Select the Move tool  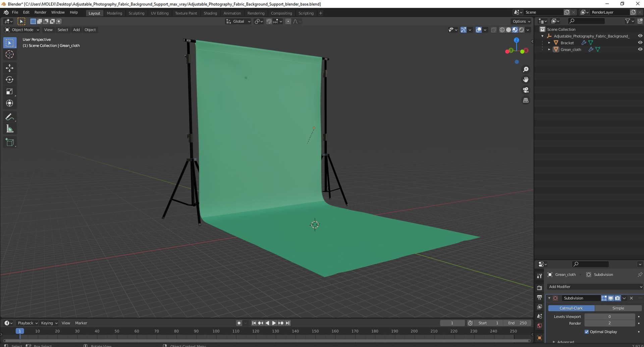click(9, 68)
